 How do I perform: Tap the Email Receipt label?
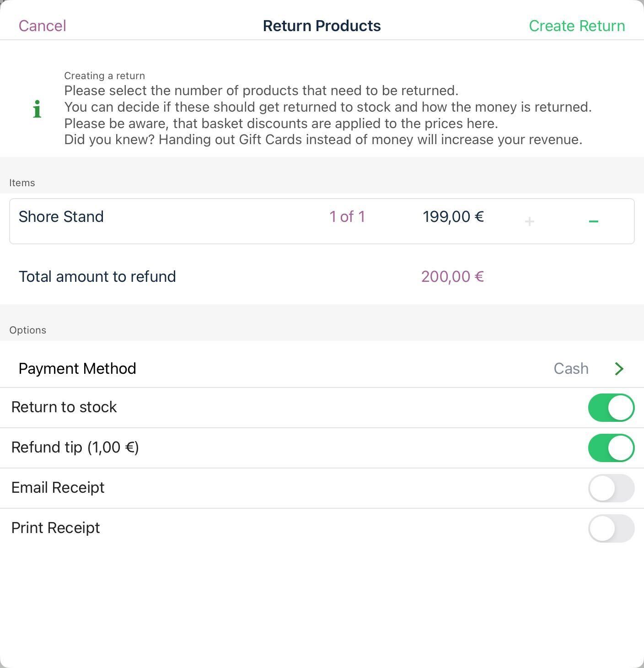point(58,488)
